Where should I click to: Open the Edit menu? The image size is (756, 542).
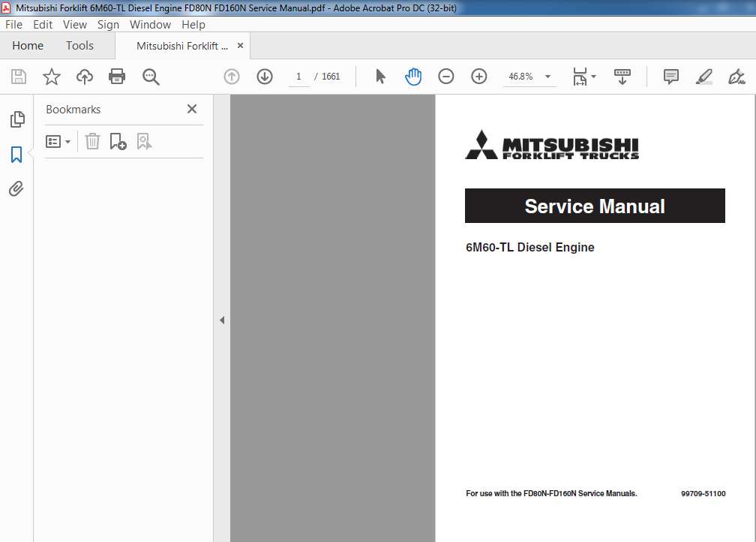(43, 25)
